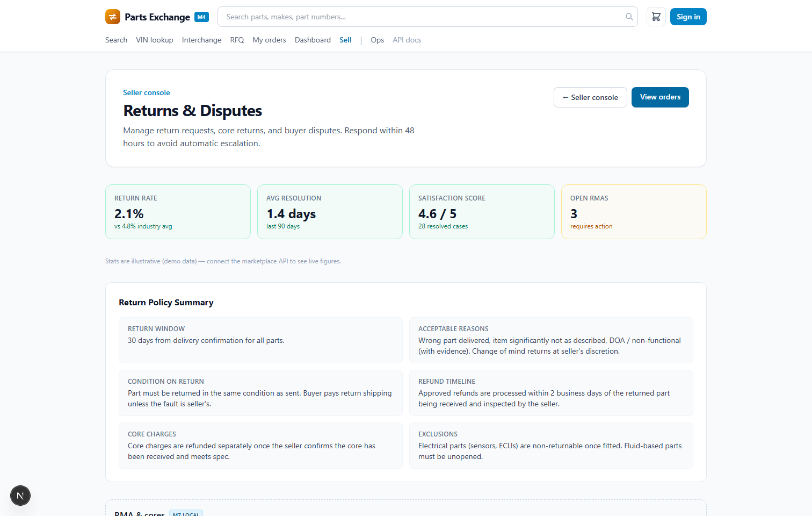The width and height of the screenshot is (812, 516).
Task: Go back with the Seller console button
Action: 590,97
